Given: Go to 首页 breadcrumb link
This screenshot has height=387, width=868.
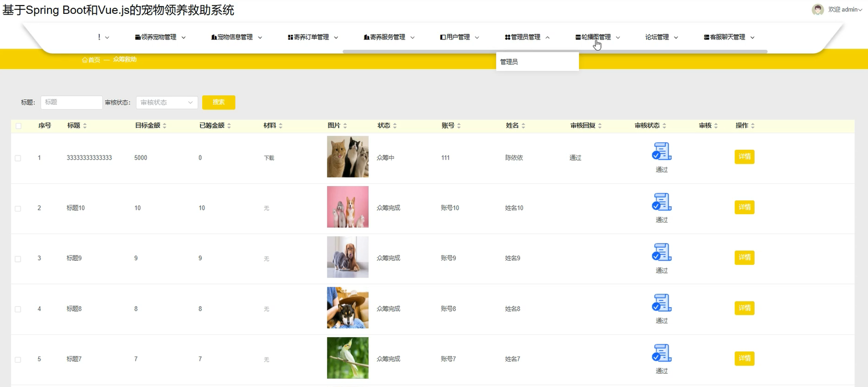Looking at the screenshot, I should click(94, 60).
